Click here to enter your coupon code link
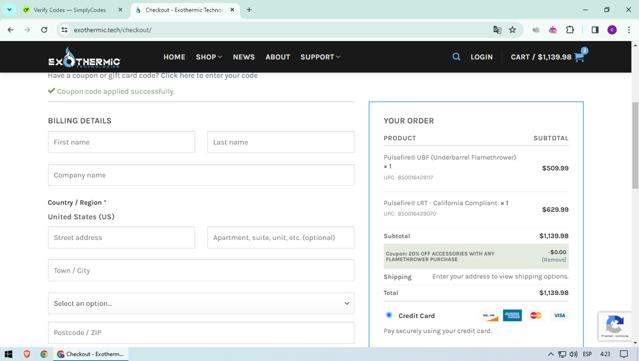The height and width of the screenshot is (361, 639). (x=209, y=75)
